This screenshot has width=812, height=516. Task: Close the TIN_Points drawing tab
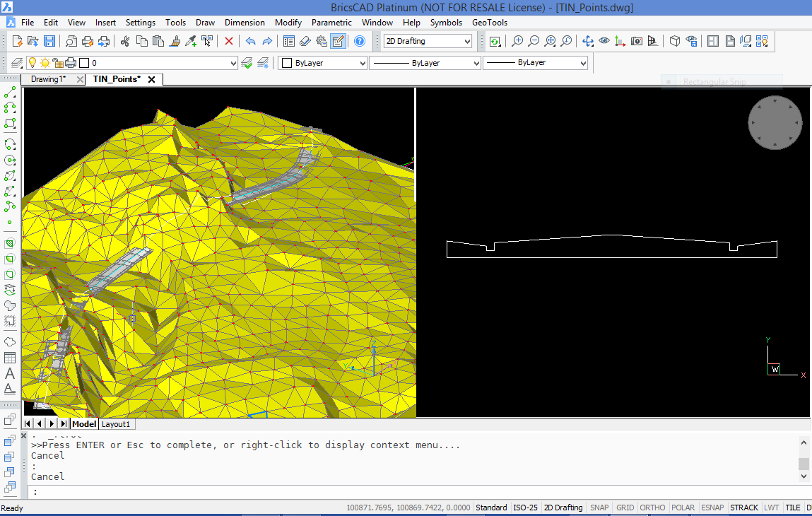[x=151, y=79]
